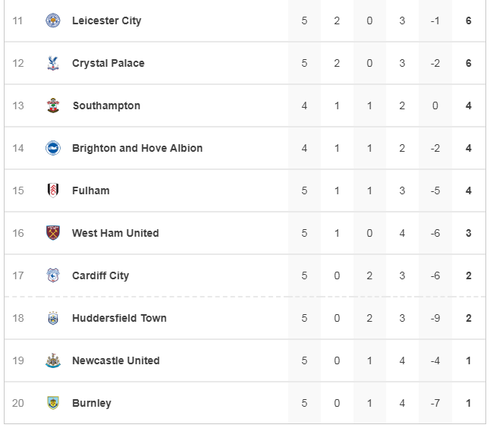Open the Huddersfield Town team link

point(119,318)
